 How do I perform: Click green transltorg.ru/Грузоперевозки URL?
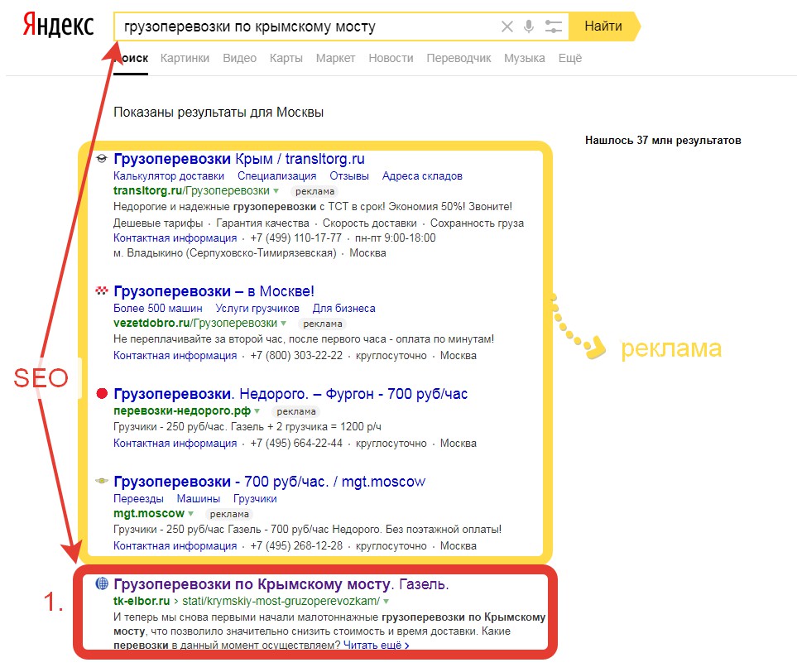pyautogui.click(x=192, y=190)
